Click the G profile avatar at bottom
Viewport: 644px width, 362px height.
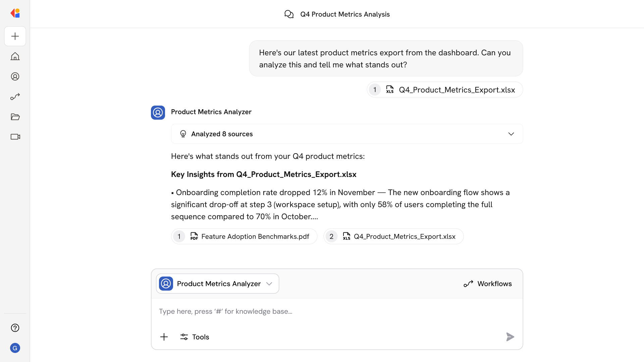[15, 348]
